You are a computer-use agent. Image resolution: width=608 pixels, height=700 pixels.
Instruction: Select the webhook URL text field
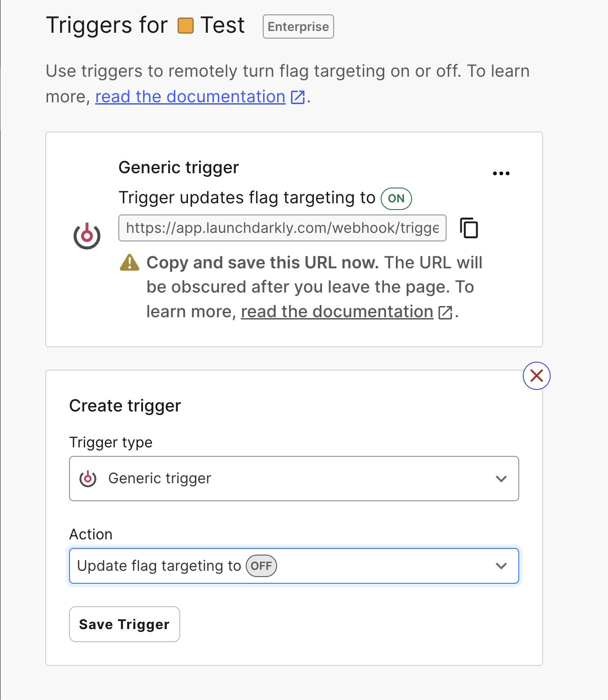point(282,228)
